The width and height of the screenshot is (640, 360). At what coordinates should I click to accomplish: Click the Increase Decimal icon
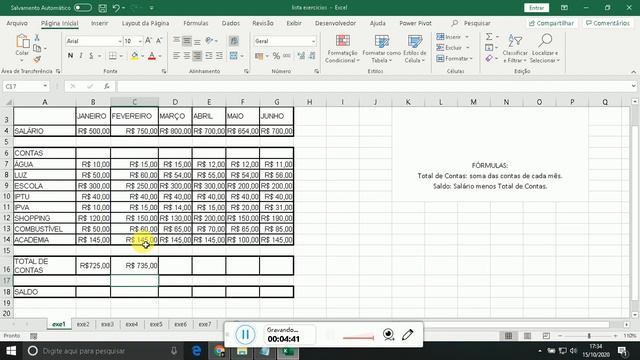(x=301, y=56)
